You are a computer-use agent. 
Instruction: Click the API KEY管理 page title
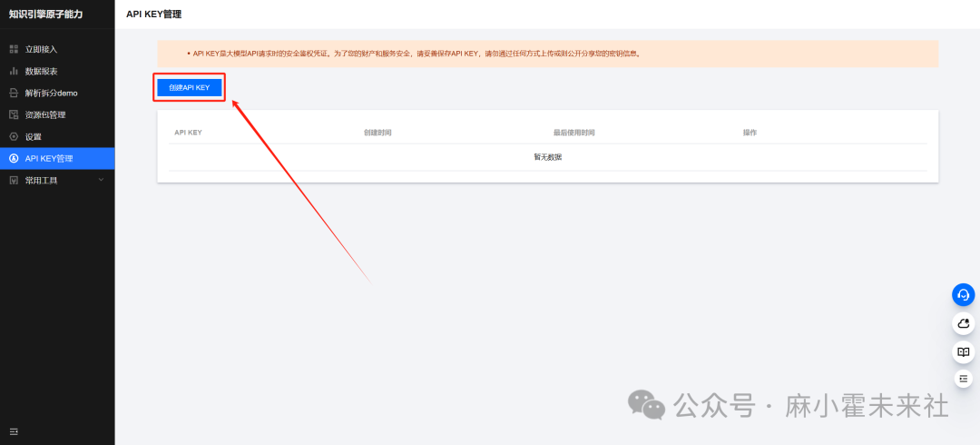[x=153, y=14]
